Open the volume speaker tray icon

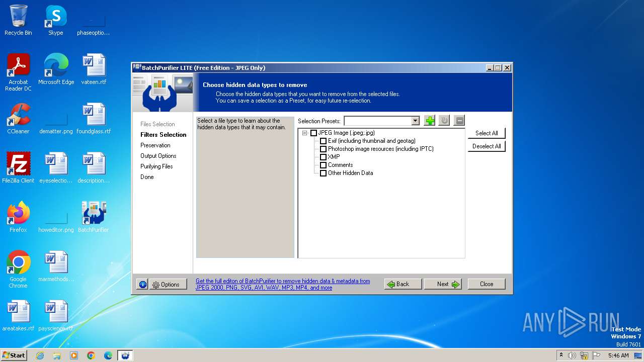(x=572, y=355)
